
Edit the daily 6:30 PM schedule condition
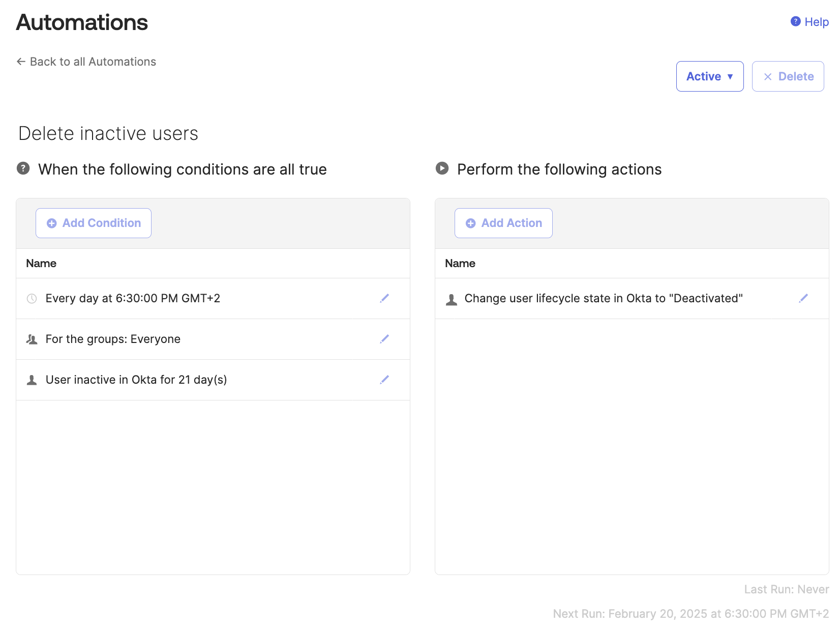384,298
